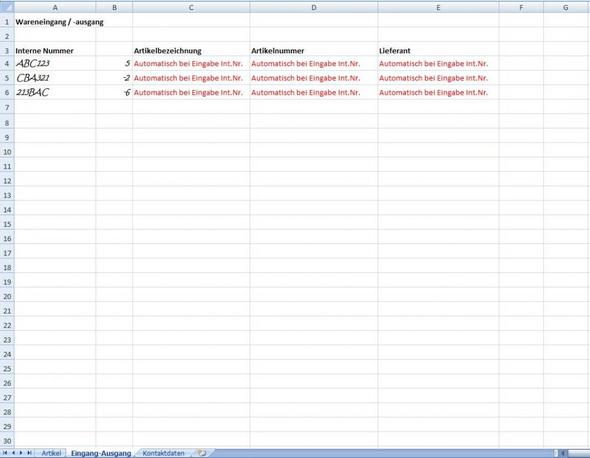Select column B header
The height and width of the screenshot is (458, 590).
coord(114,8)
